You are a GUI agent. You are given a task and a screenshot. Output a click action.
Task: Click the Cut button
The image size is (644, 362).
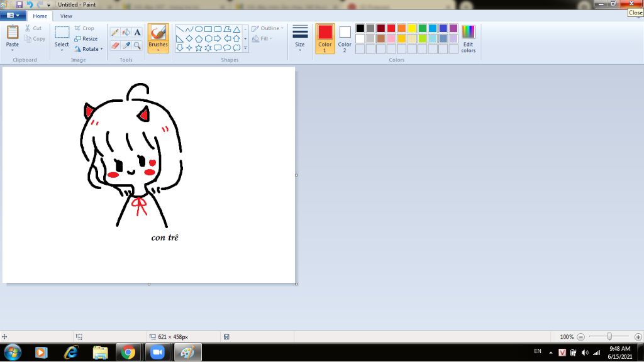point(33,28)
